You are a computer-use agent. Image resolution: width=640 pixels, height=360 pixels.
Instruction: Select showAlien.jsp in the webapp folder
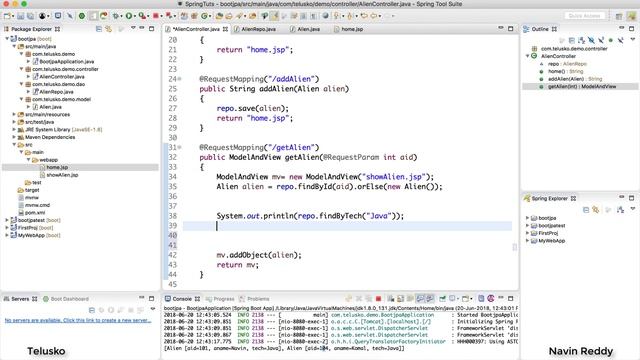(x=62, y=175)
